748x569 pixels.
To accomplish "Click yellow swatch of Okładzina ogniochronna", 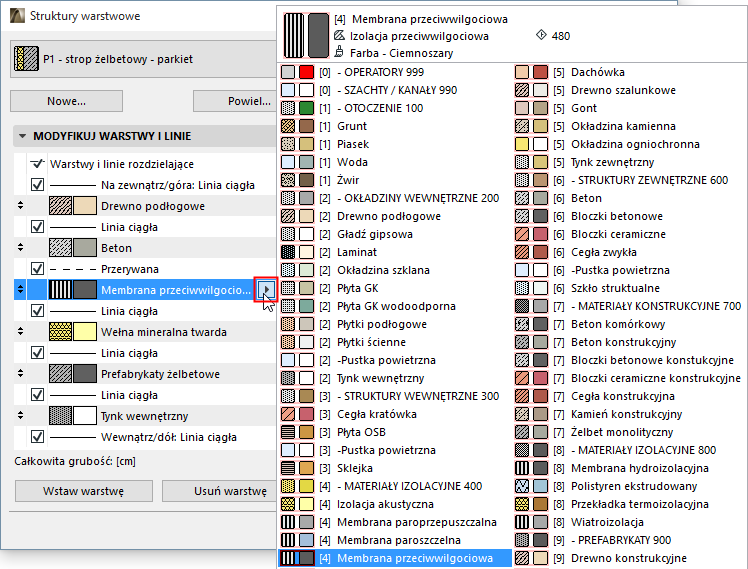I will tap(522, 144).
